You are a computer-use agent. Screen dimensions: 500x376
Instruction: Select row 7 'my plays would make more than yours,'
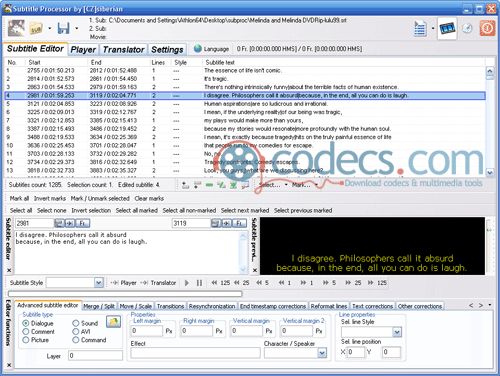tap(245, 120)
